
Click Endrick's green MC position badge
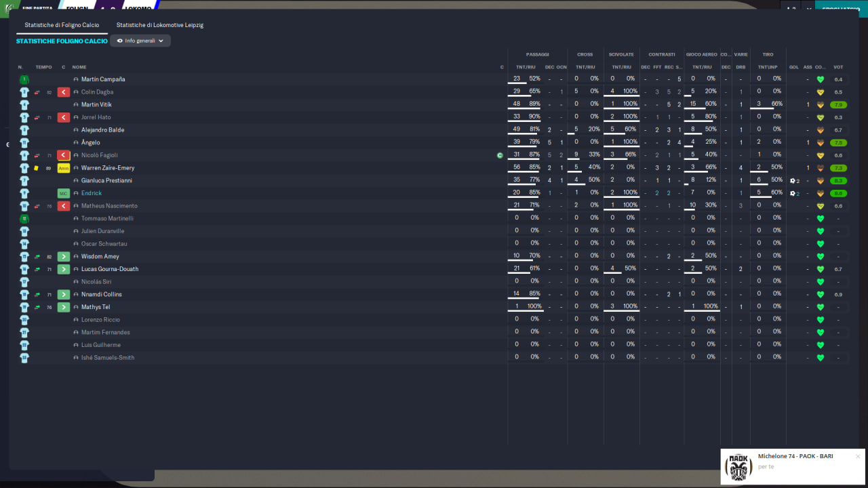click(64, 193)
